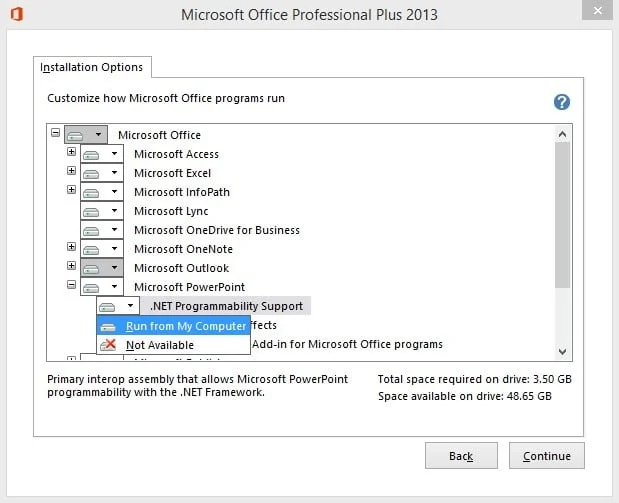Click the feature list scrollbar thumb
This screenshot has width=619, height=503.
click(562, 215)
